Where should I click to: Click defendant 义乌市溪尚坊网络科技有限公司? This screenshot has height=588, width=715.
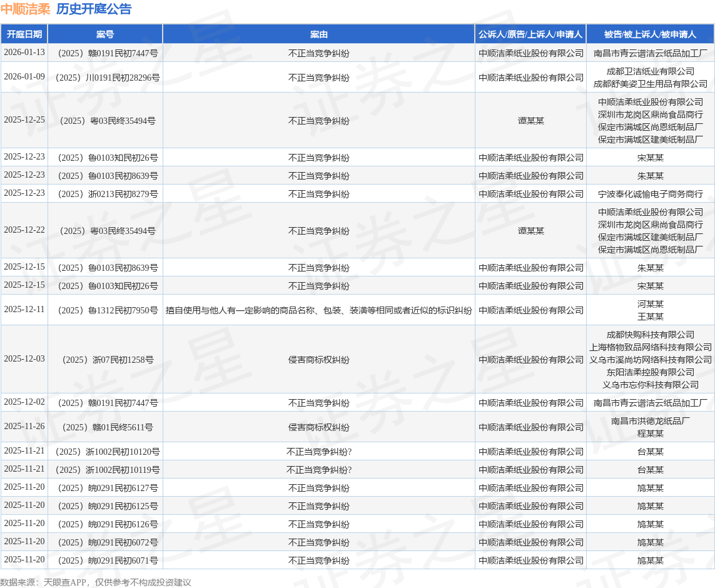click(650, 360)
